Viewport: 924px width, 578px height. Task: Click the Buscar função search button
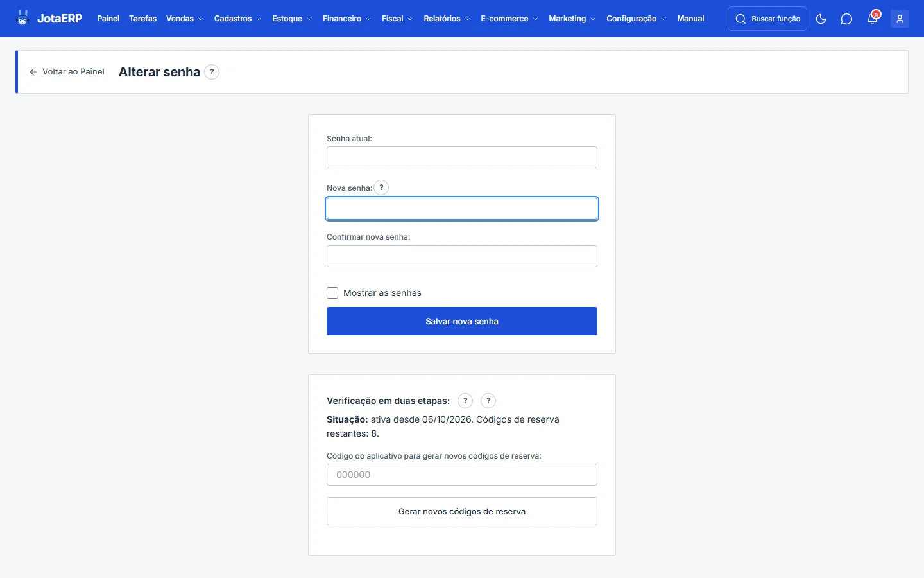(767, 19)
